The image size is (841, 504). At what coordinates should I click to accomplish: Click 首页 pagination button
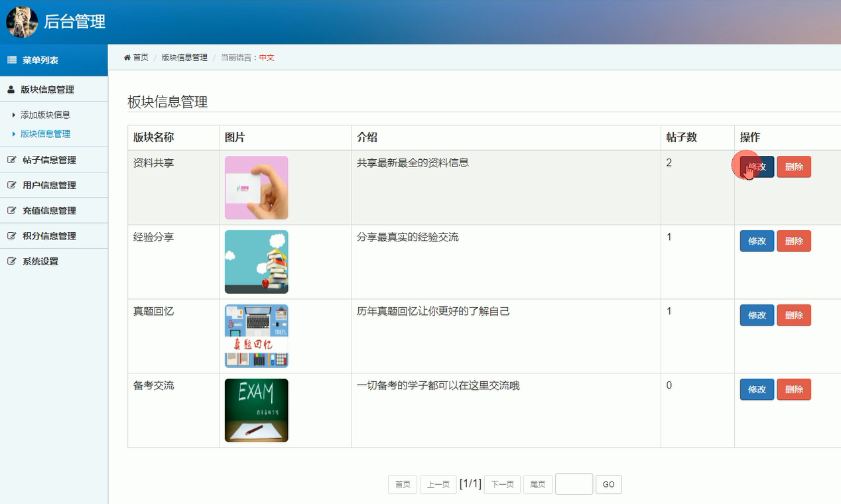(403, 485)
